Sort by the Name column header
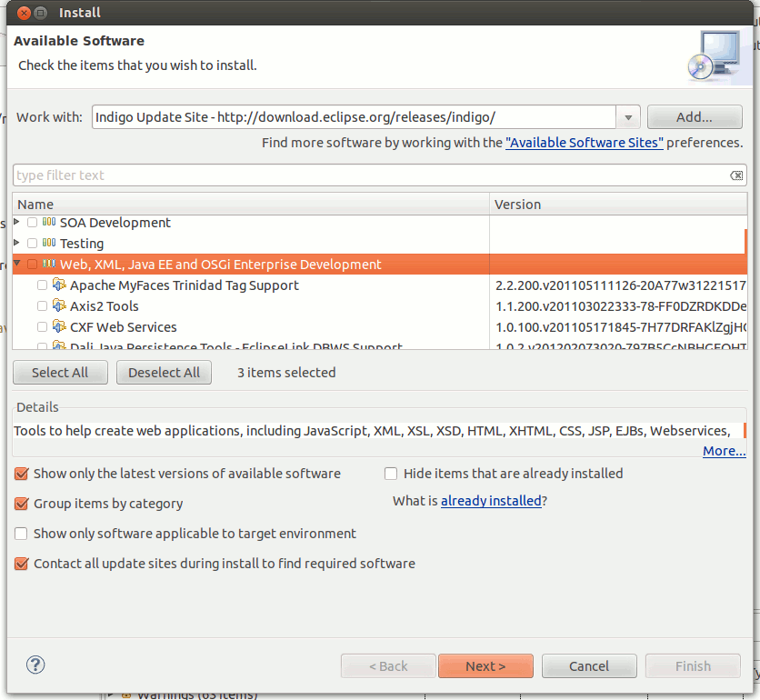Screen dimensions: 760x700 (251, 205)
